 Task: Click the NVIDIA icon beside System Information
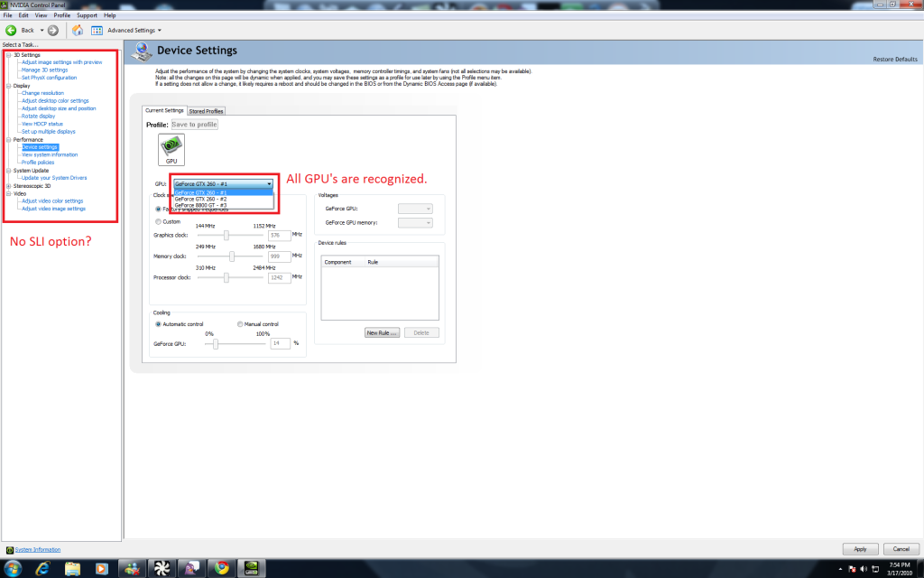tap(9, 550)
